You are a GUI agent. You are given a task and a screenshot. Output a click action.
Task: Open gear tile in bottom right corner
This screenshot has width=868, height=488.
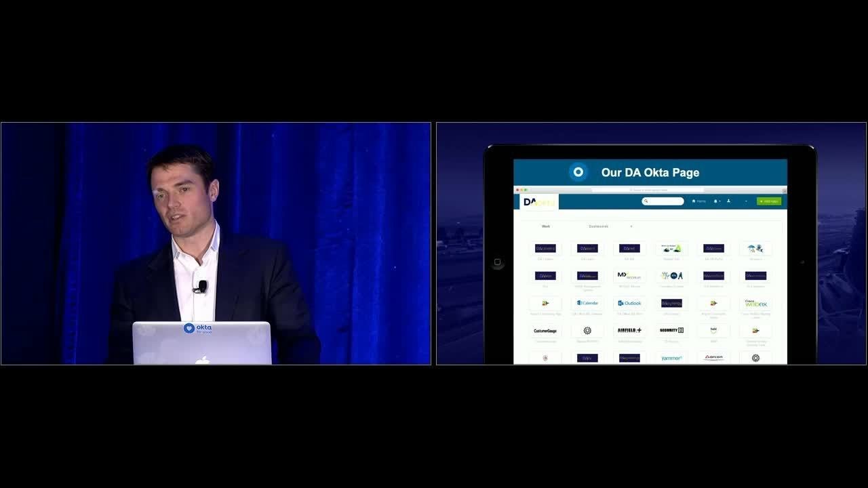(755, 358)
